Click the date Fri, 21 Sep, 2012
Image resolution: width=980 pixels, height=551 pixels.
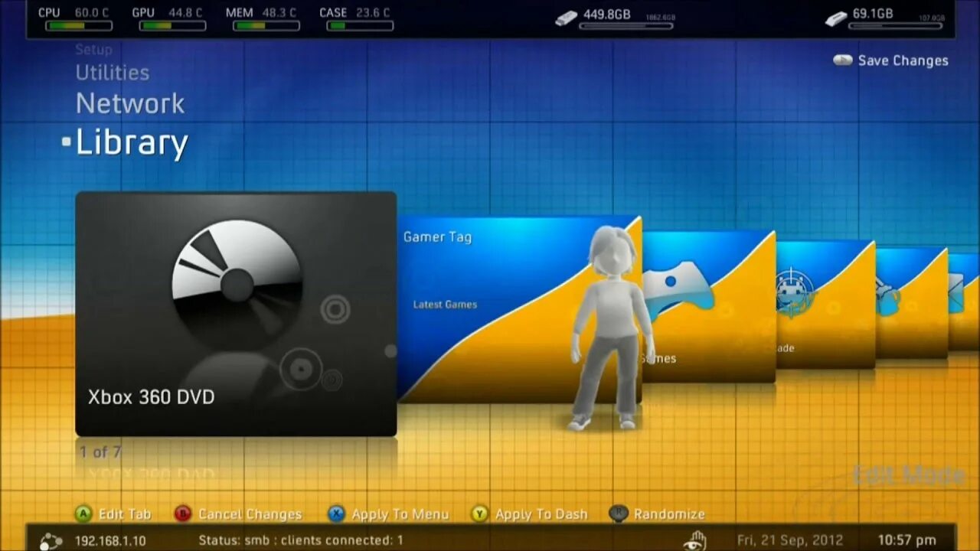point(789,540)
